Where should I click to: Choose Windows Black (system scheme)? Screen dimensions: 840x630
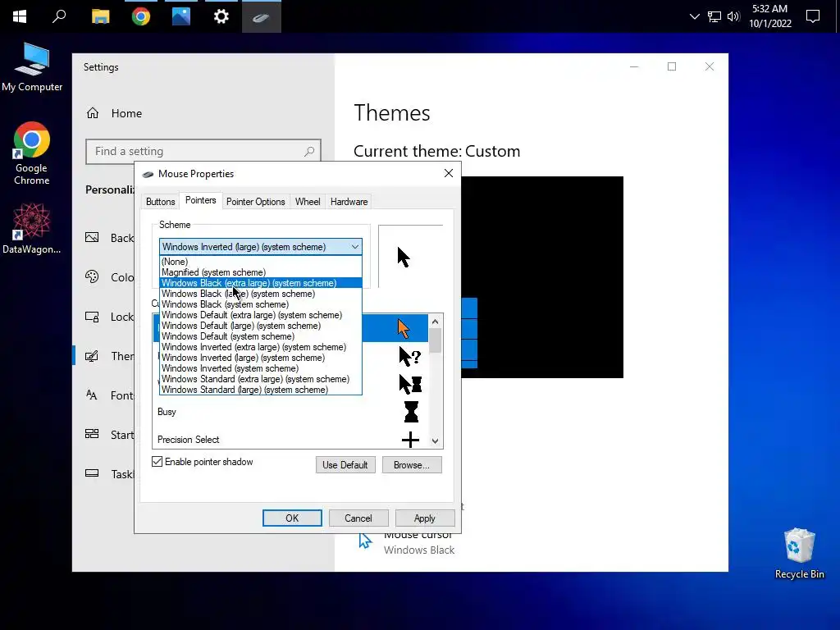[260, 304]
